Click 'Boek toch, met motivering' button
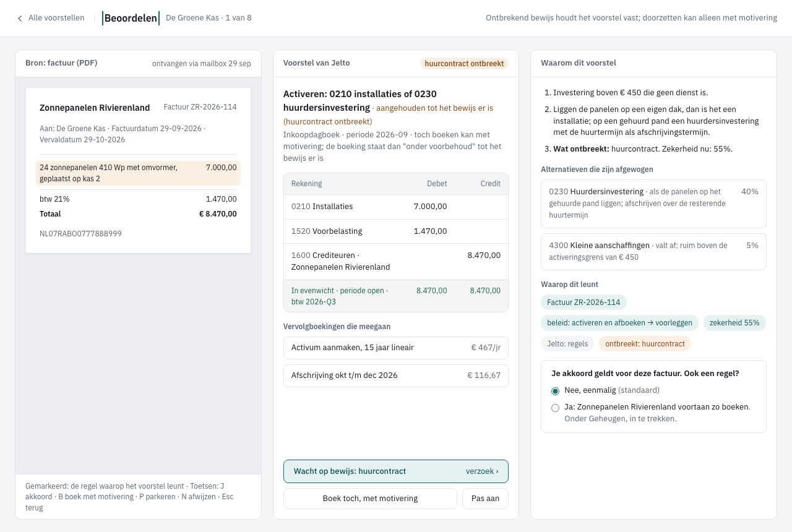 [370, 499]
